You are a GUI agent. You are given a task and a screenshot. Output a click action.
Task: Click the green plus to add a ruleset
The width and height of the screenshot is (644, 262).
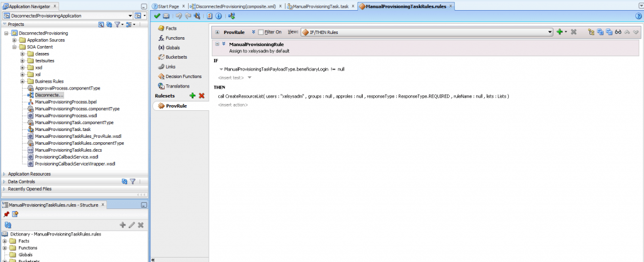tap(192, 95)
